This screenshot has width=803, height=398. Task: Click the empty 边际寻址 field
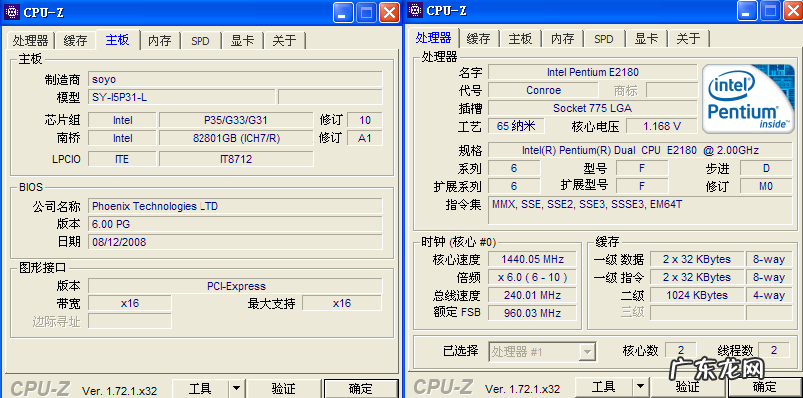pyautogui.click(x=130, y=321)
